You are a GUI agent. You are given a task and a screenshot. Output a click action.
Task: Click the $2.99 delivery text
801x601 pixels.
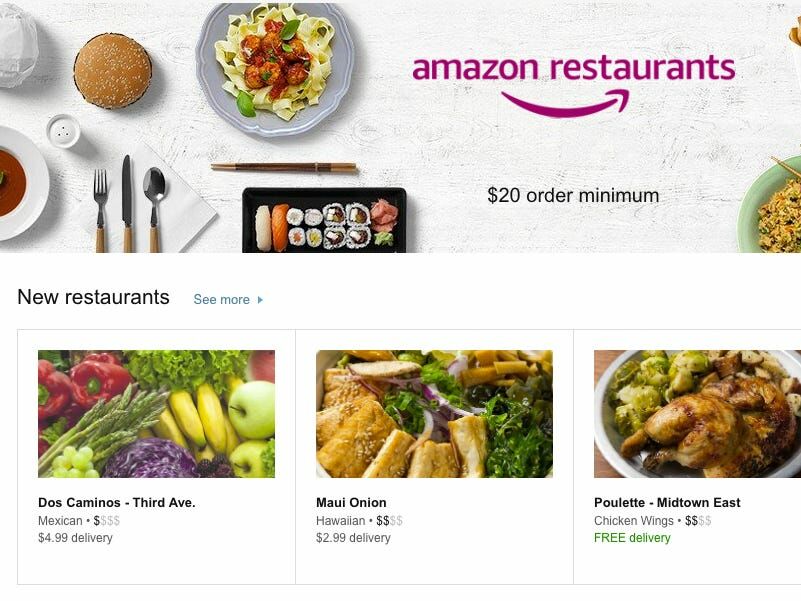coord(353,538)
